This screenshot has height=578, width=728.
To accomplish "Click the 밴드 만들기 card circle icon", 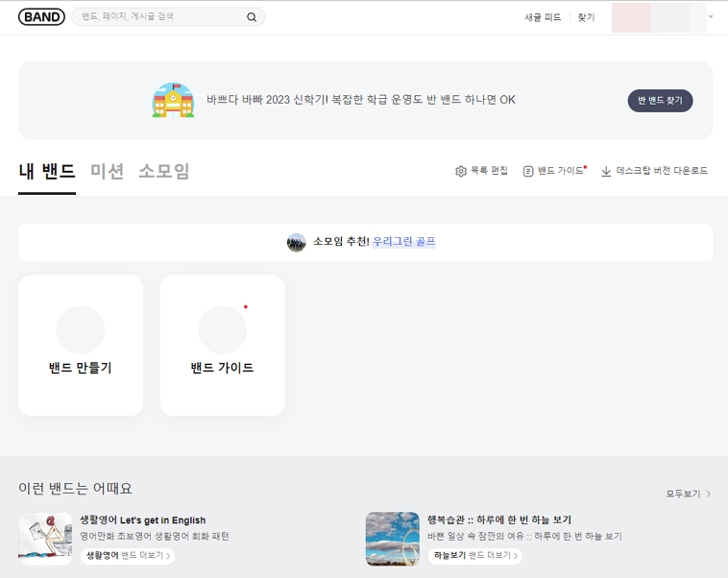I will click(81, 330).
